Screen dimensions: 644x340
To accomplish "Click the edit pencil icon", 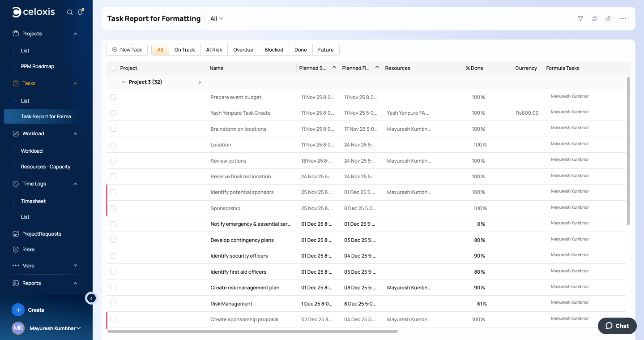I will tap(608, 19).
